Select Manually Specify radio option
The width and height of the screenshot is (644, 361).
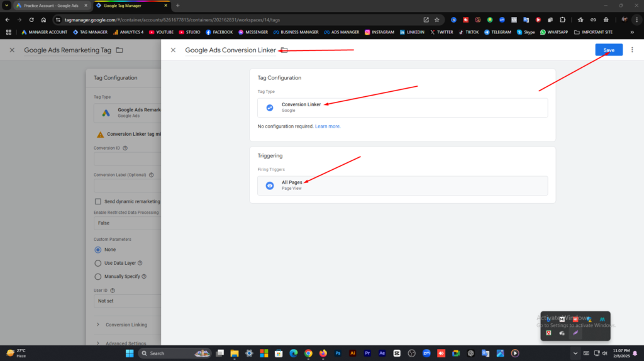click(97, 276)
